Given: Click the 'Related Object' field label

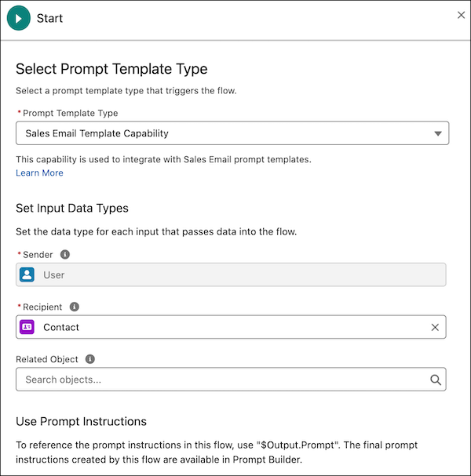Looking at the screenshot, I should pyautogui.click(x=47, y=359).
